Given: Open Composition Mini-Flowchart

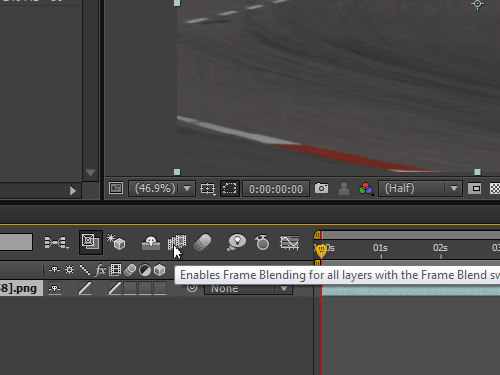Looking at the screenshot, I should (57, 242).
